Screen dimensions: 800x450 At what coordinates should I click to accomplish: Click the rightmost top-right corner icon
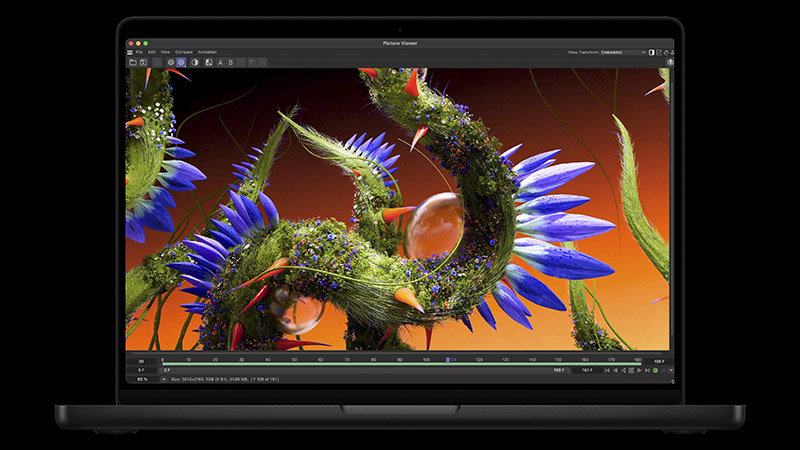tap(672, 52)
